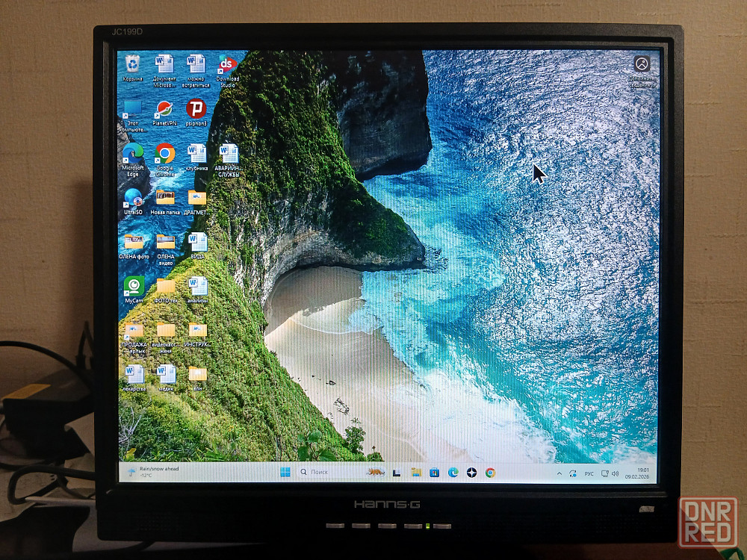747x560 pixels.
Task: Expand hidden system tray icons chevron
Action: [x=559, y=473]
